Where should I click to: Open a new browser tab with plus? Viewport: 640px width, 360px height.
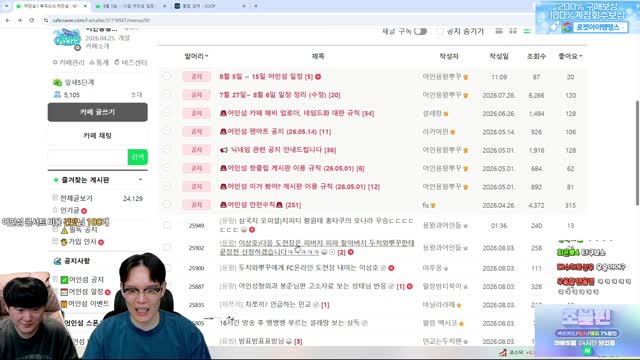pyautogui.click(x=256, y=6)
